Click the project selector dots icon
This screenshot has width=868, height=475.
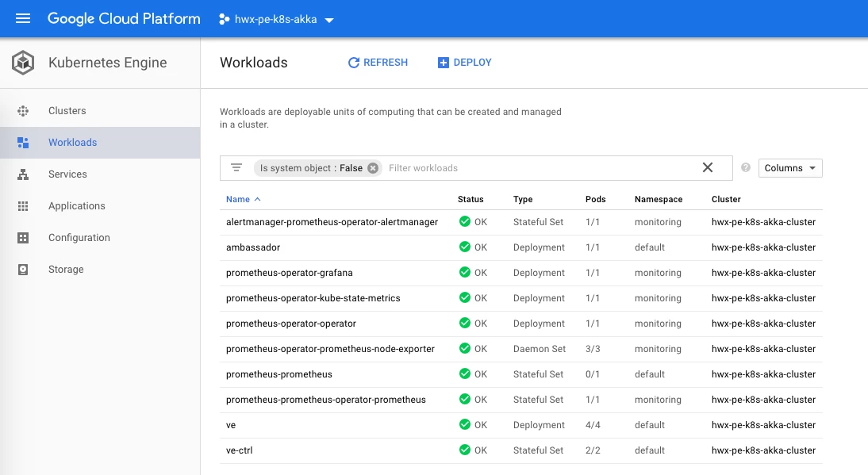click(225, 19)
